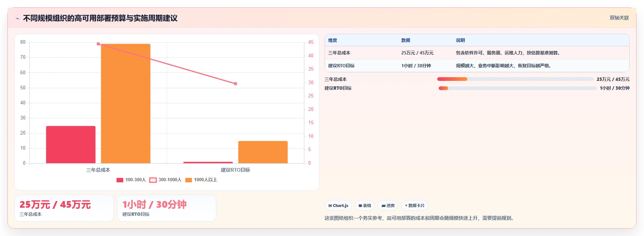Screen dimensions: 644x236
Task: Open the 1小时 / 30分钟 stat card
Action: (x=167, y=208)
